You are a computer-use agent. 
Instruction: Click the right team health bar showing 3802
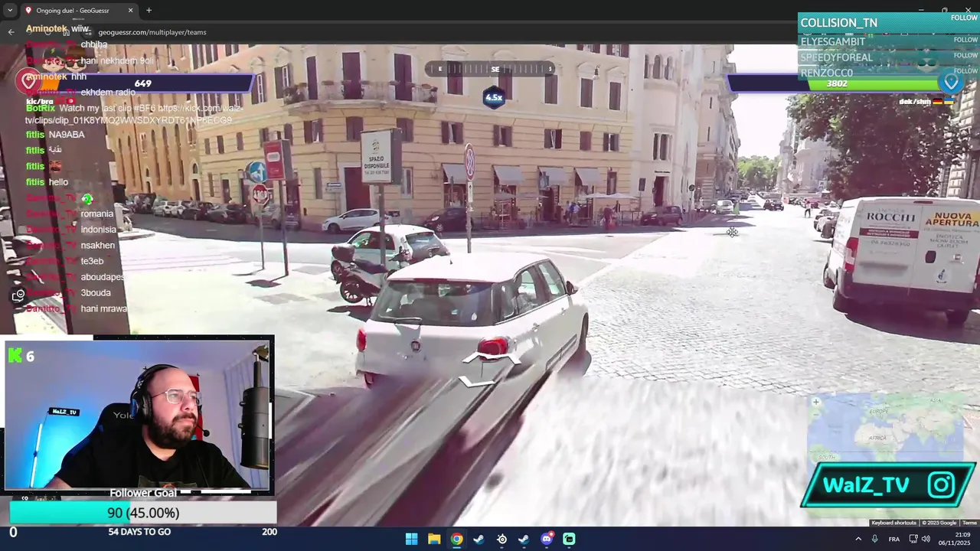coord(837,83)
